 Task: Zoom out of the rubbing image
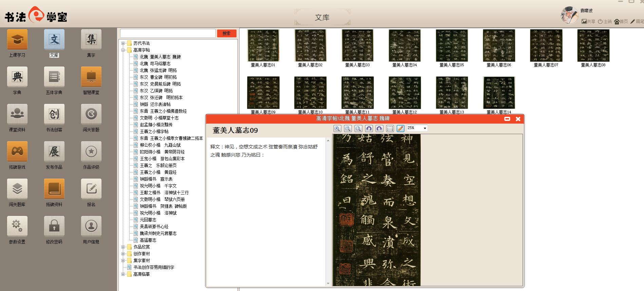tap(348, 128)
